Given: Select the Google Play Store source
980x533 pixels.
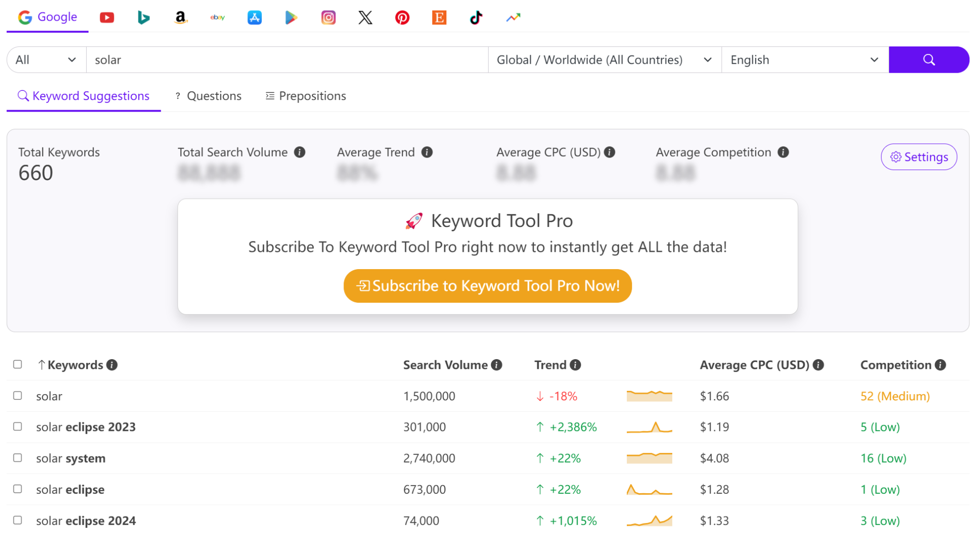Looking at the screenshot, I should click(291, 18).
